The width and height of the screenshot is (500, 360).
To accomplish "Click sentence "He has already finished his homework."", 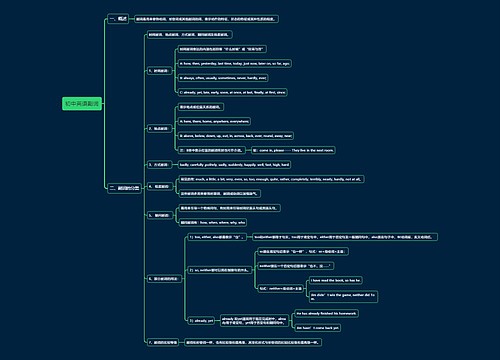I will [x=326, y=313].
